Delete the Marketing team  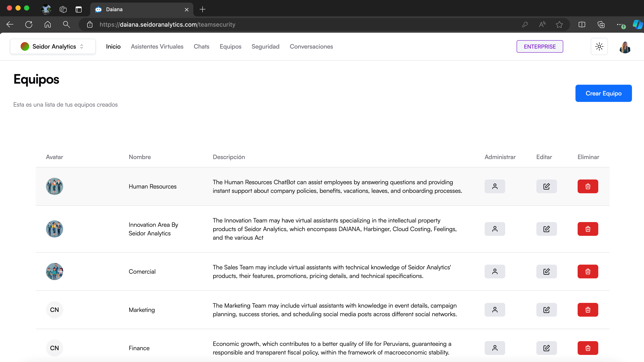coord(588,310)
